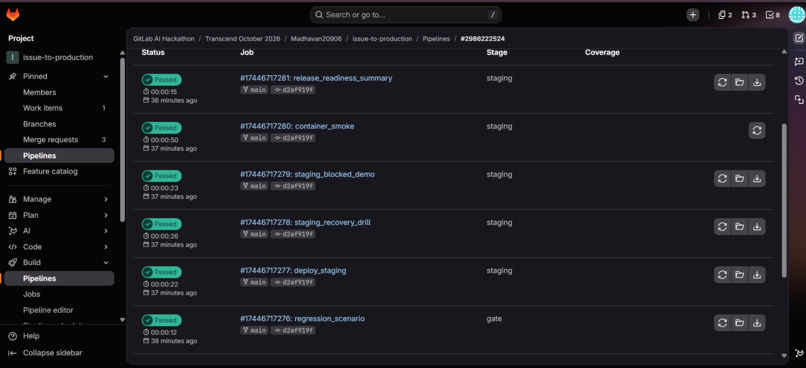Download artifacts of regression_scenario job

click(757, 323)
